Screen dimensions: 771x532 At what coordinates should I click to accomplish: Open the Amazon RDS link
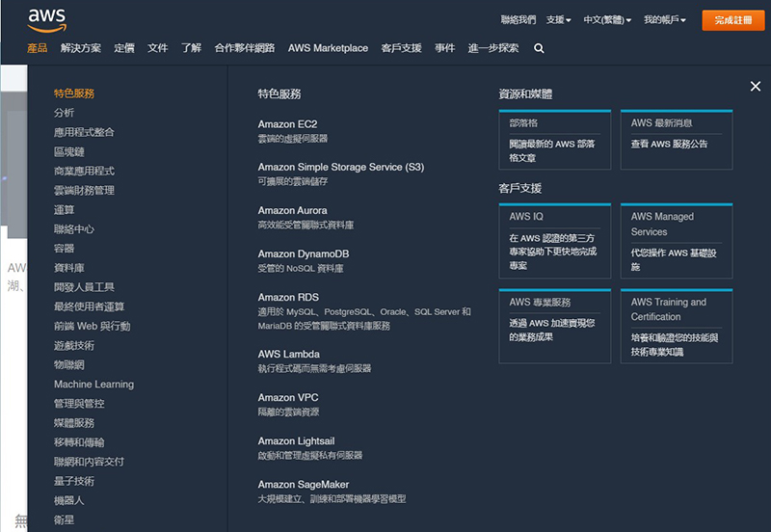(288, 297)
